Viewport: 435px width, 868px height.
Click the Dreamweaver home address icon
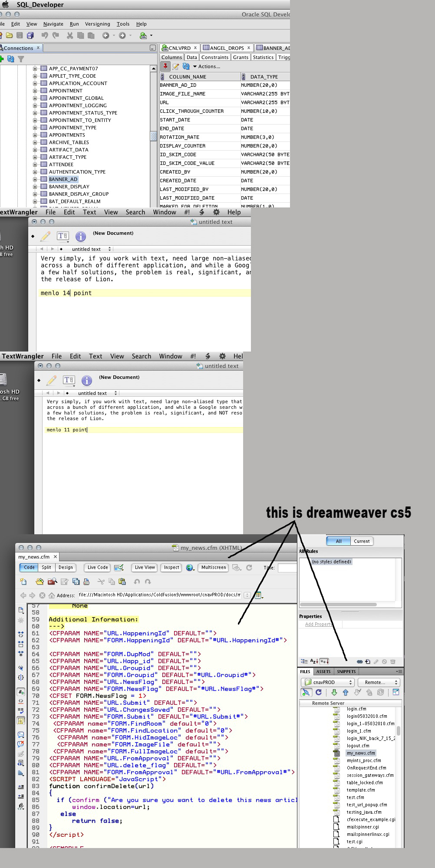52,595
